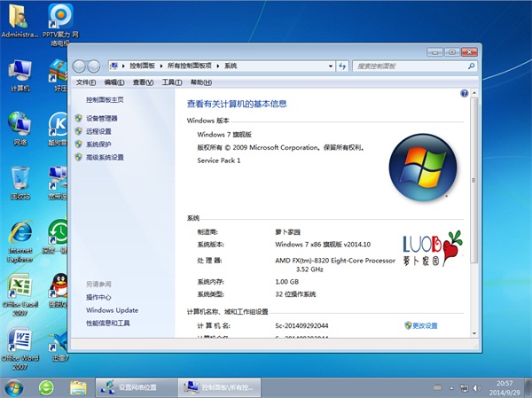Click the text Windows 7 旗舰版
Image resolution: width=532 pixels, height=398 pixels.
point(224,135)
